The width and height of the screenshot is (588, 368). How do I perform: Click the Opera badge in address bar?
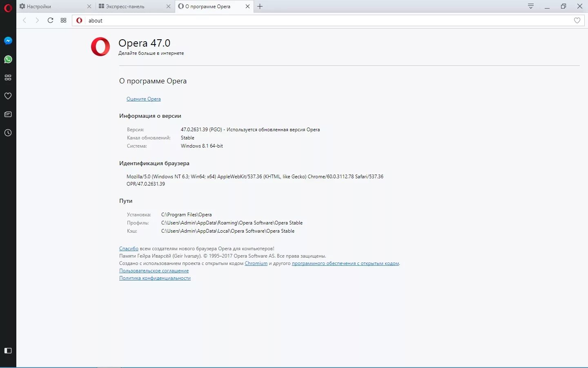(79, 20)
